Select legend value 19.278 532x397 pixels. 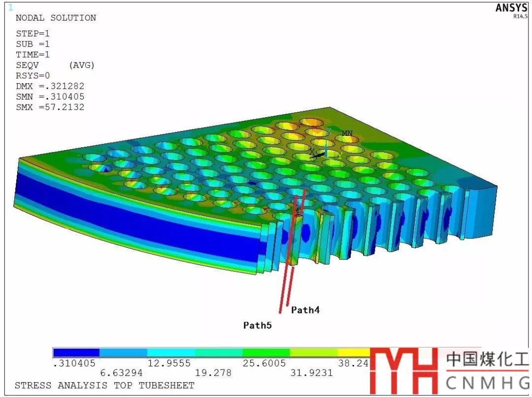pyautogui.click(x=213, y=373)
